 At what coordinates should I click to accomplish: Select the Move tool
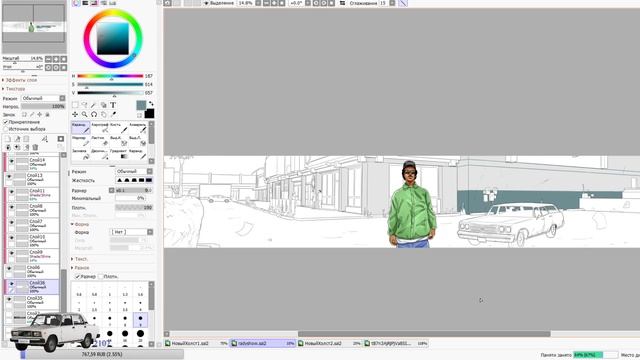[75, 114]
